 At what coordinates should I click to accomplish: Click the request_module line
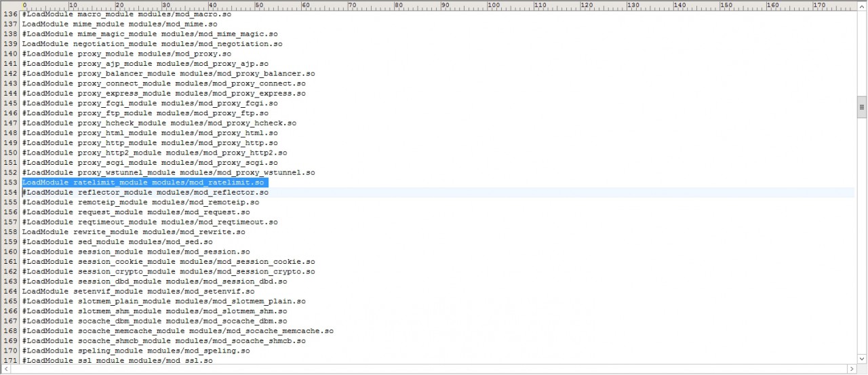click(136, 212)
